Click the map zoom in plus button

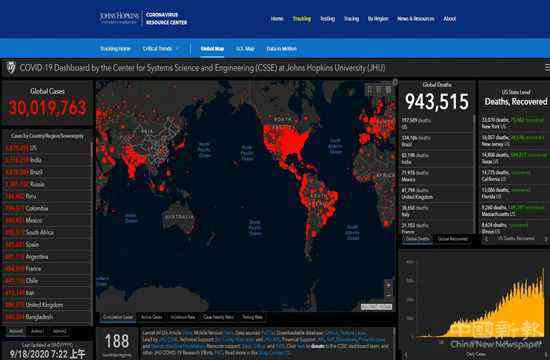coord(388,285)
